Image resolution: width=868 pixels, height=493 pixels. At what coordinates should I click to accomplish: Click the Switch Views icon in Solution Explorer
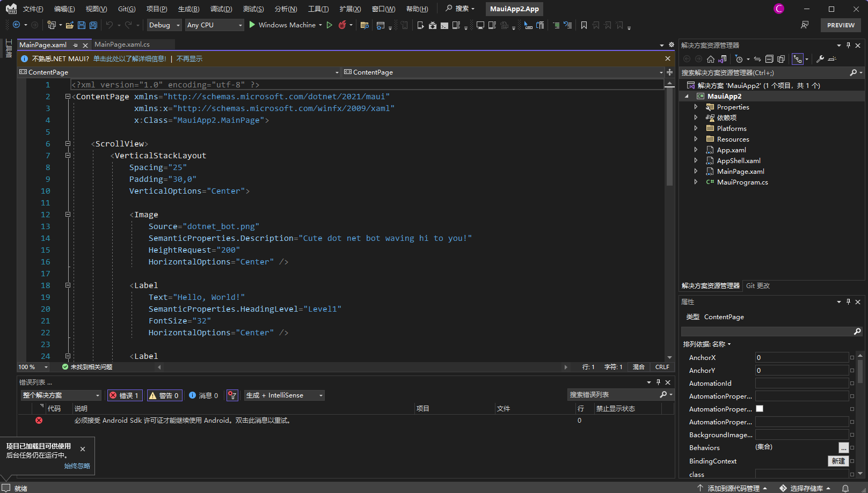tap(723, 59)
